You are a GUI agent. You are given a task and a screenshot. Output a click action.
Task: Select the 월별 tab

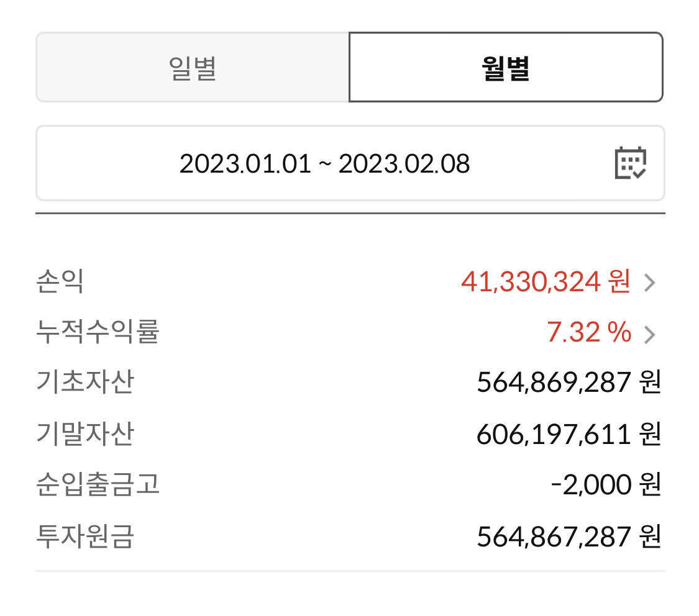506,68
